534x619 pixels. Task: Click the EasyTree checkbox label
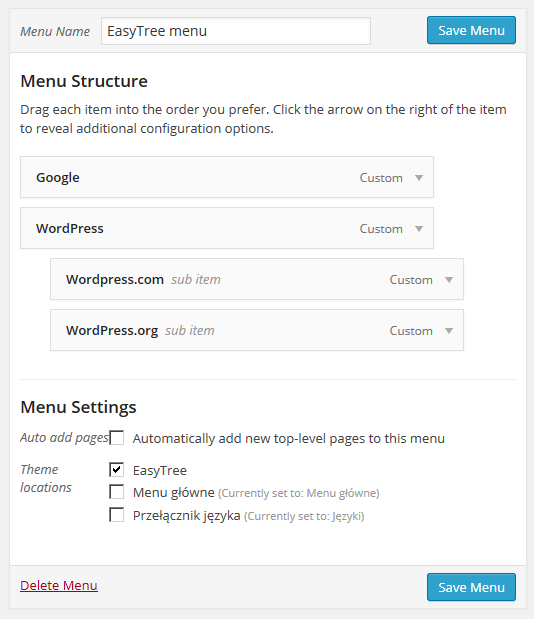coord(160,471)
